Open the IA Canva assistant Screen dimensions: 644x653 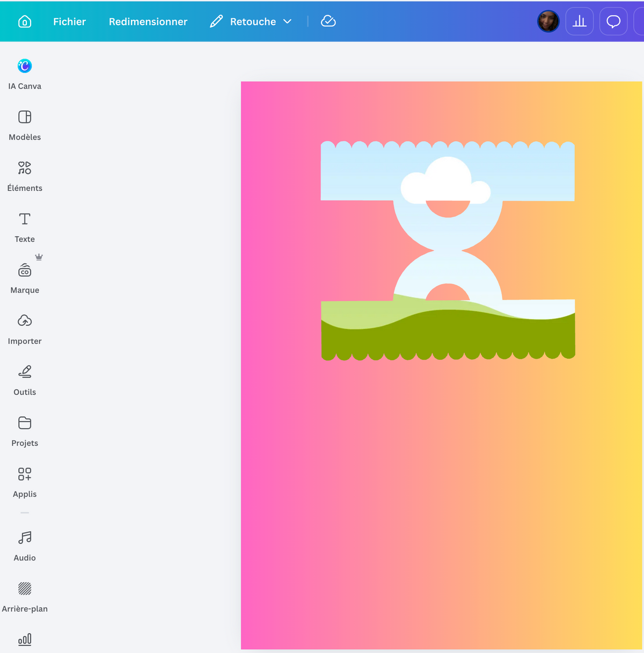[25, 74]
